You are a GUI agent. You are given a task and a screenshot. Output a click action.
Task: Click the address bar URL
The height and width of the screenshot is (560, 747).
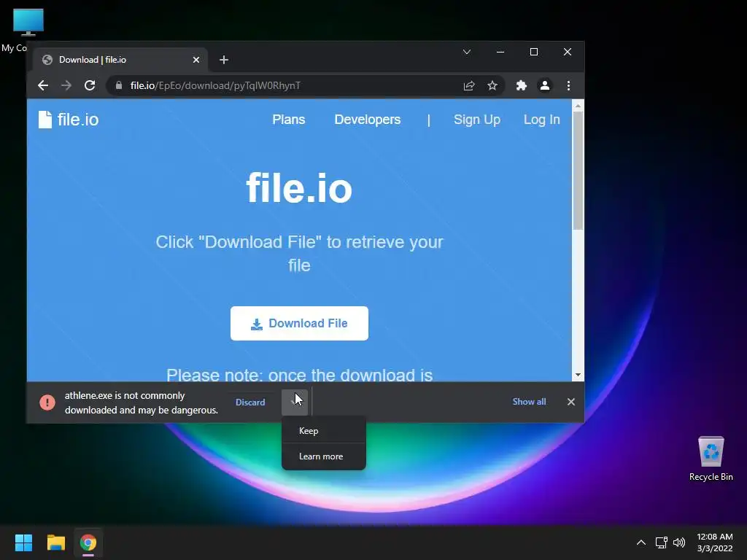pyautogui.click(x=215, y=86)
